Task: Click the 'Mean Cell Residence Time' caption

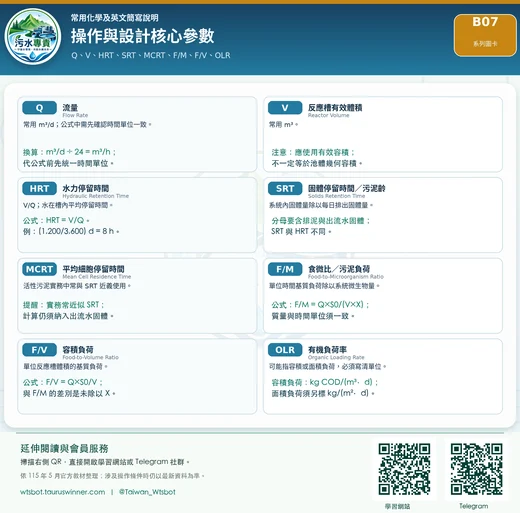Action: click(x=97, y=277)
